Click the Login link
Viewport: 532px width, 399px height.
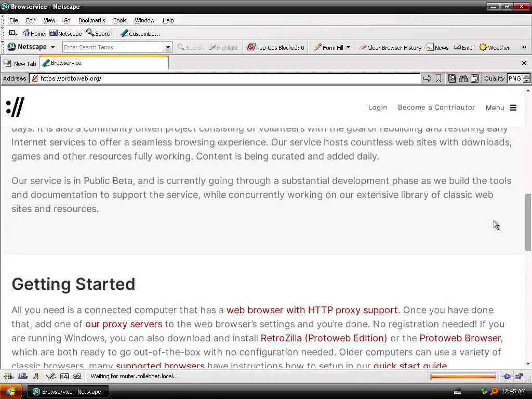click(x=378, y=107)
